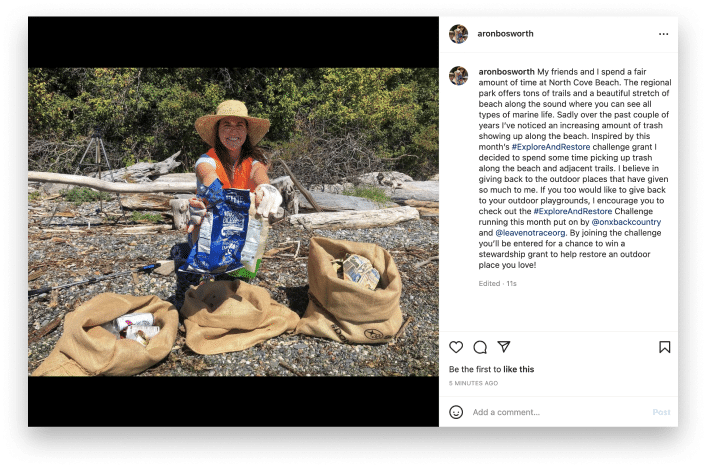
Task: Click the beach cleanup photo
Action: tap(233, 222)
